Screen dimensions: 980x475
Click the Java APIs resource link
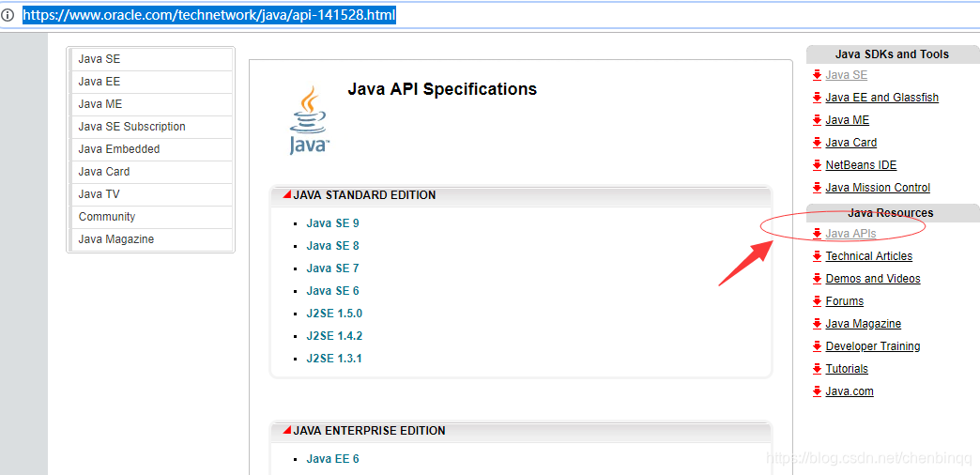850,234
